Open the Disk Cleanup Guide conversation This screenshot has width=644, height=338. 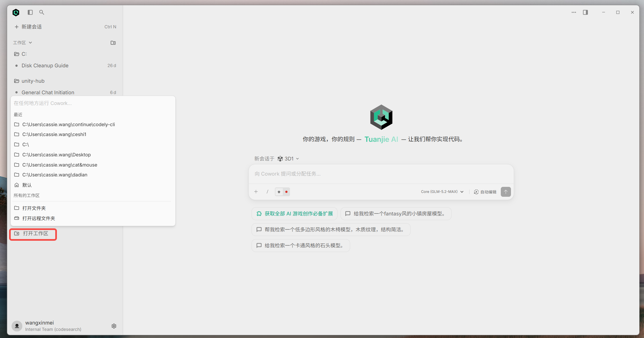65,65
